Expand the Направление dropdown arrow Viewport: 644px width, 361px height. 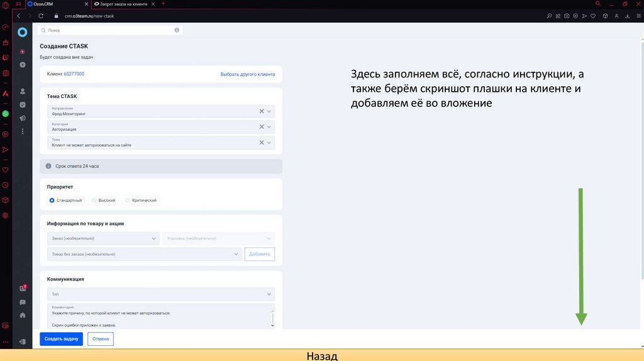point(269,111)
